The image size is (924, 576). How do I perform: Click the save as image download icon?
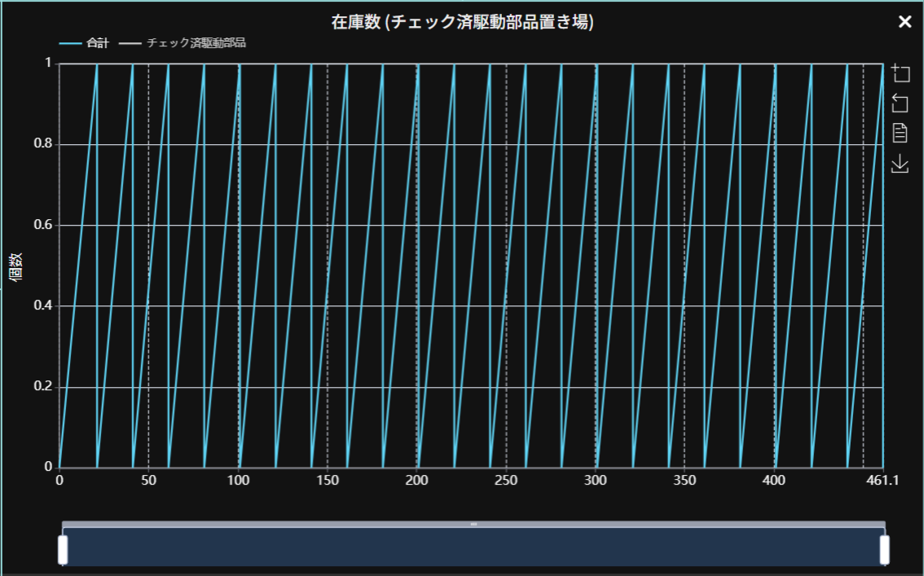[900, 164]
